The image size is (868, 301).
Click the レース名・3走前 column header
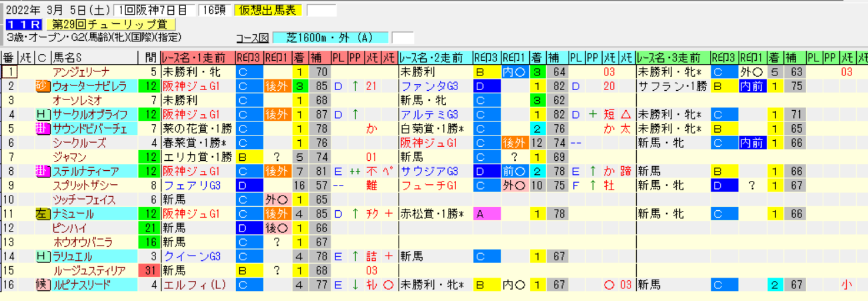coord(672,57)
